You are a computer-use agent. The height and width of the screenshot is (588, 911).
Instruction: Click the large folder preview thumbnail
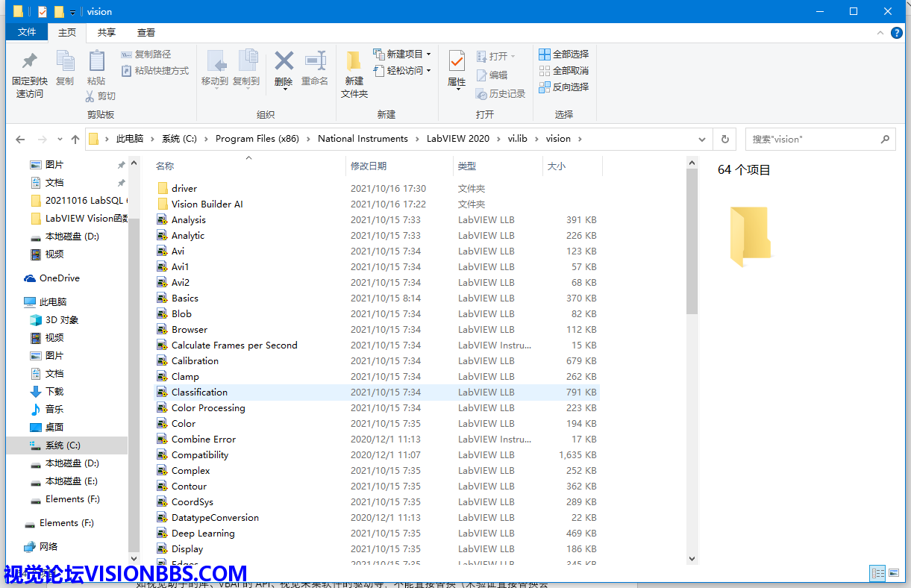pyautogui.click(x=750, y=237)
